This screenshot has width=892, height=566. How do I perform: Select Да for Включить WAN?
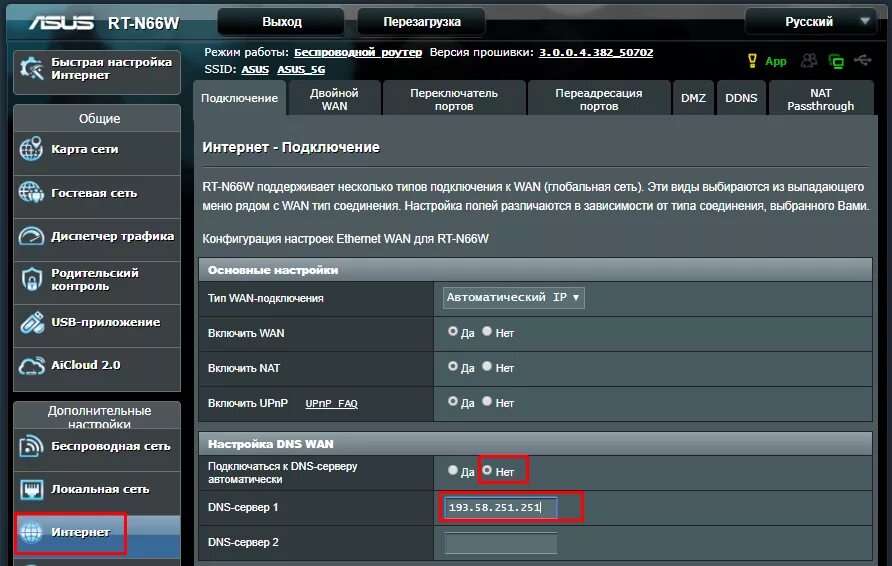point(453,331)
